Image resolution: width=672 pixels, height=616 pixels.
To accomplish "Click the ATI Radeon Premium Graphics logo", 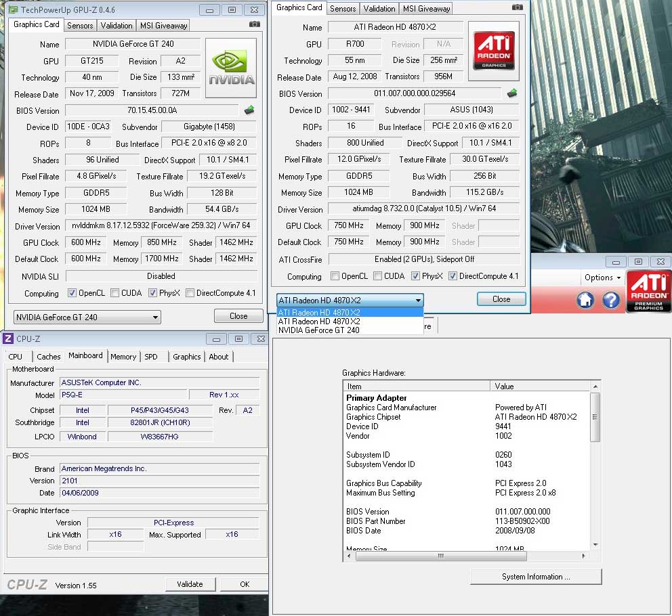I will click(648, 292).
